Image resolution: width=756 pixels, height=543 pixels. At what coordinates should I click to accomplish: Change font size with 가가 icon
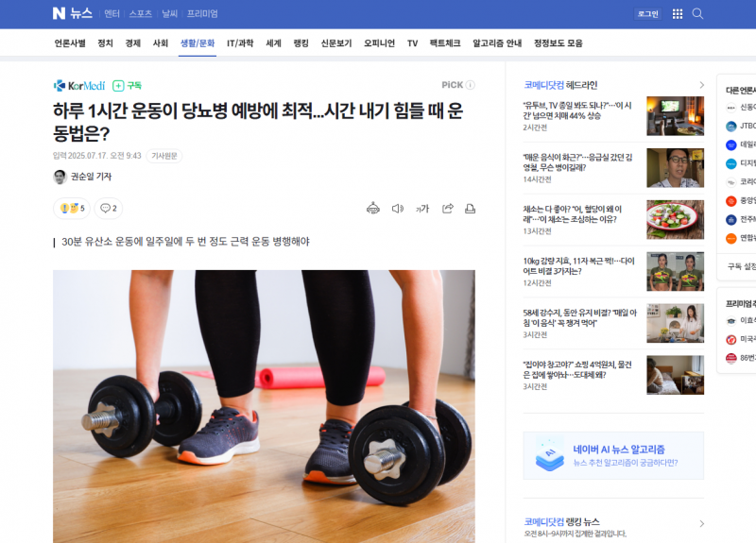pyautogui.click(x=422, y=209)
